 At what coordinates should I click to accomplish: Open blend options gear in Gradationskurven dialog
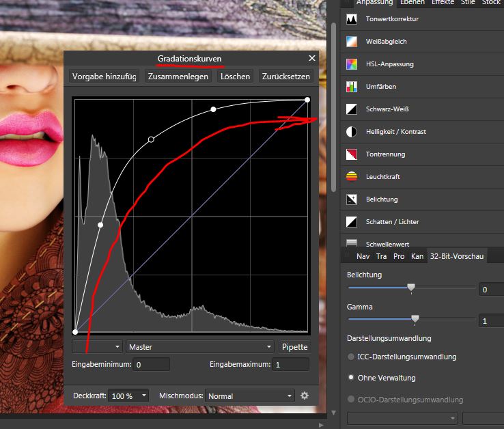click(305, 396)
